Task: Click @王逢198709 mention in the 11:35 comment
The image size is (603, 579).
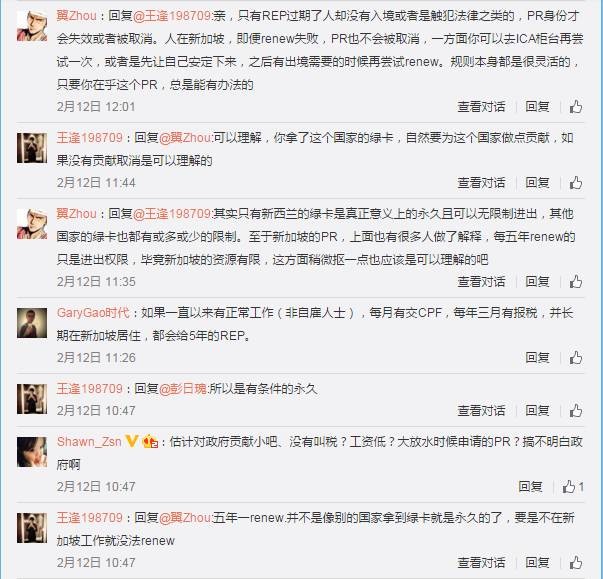Action: (172, 213)
